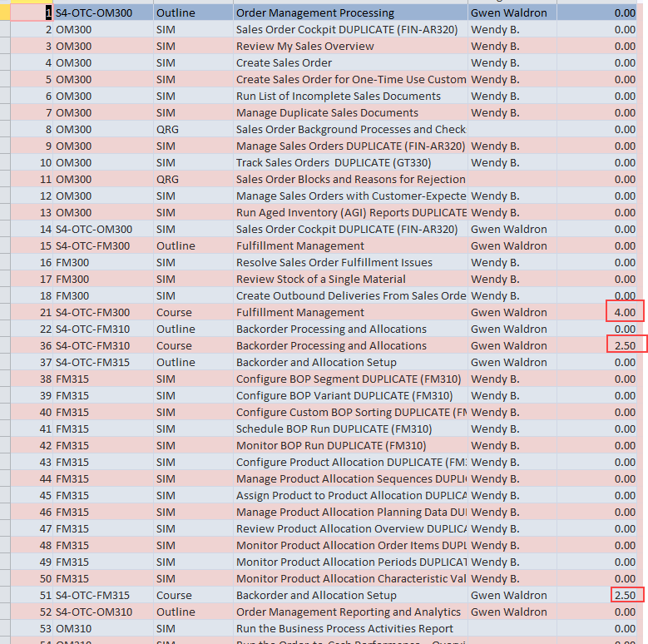Click the S4-OTC-OM300 cell in row 1
The width and height of the screenshot is (648, 644).
[x=102, y=12]
